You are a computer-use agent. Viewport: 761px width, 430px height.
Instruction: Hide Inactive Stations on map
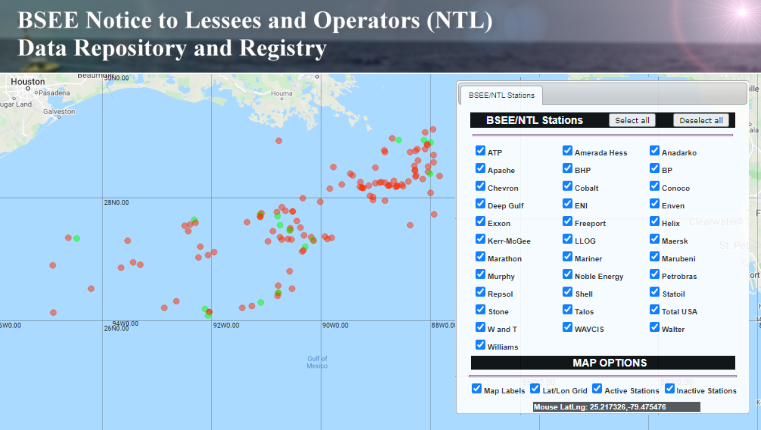point(670,389)
